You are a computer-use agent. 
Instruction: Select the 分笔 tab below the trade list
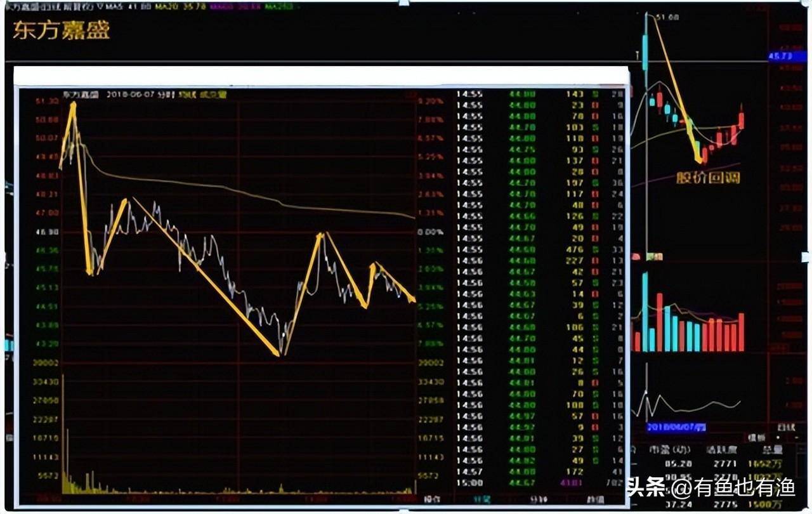[x=483, y=499]
